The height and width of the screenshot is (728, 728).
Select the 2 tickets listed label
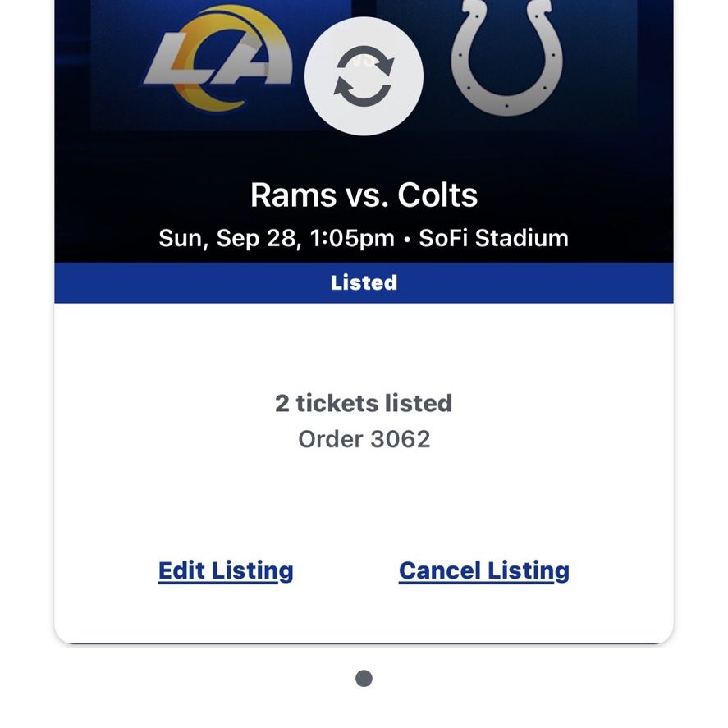point(364,403)
